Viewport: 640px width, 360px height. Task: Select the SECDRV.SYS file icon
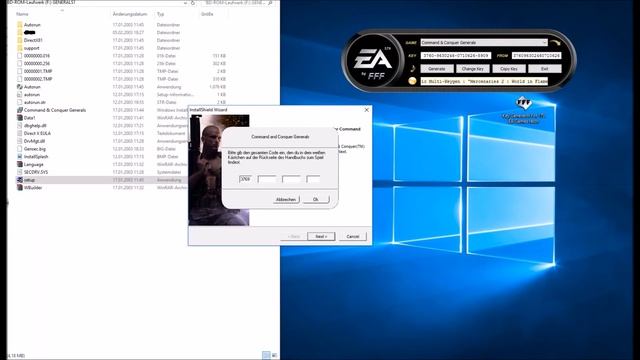point(20,172)
